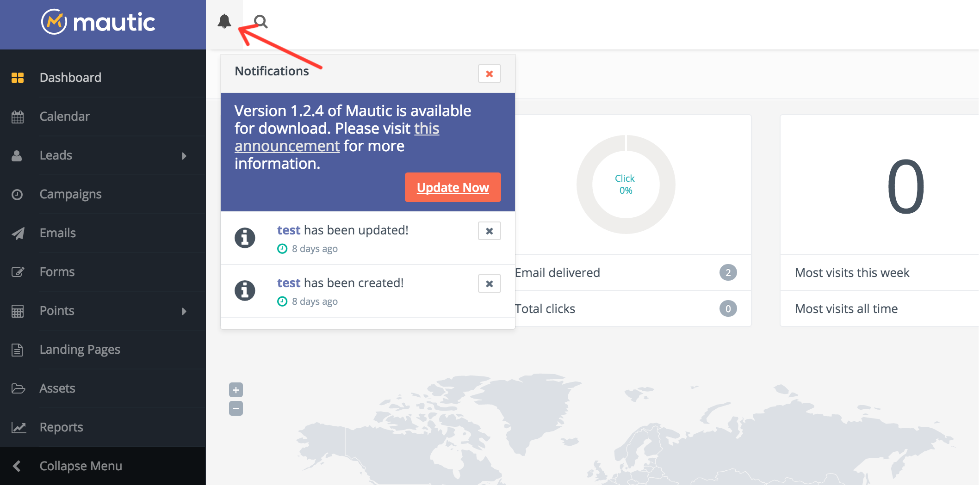The width and height of the screenshot is (980, 486).
Task: Dismiss the 'test has been updated' notification
Action: [490, 231]
